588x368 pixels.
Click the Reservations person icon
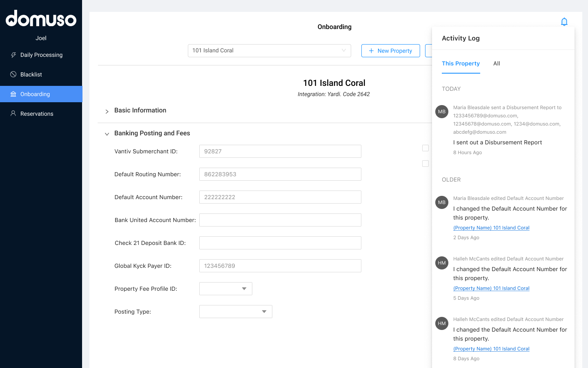(x=13, y=114)
